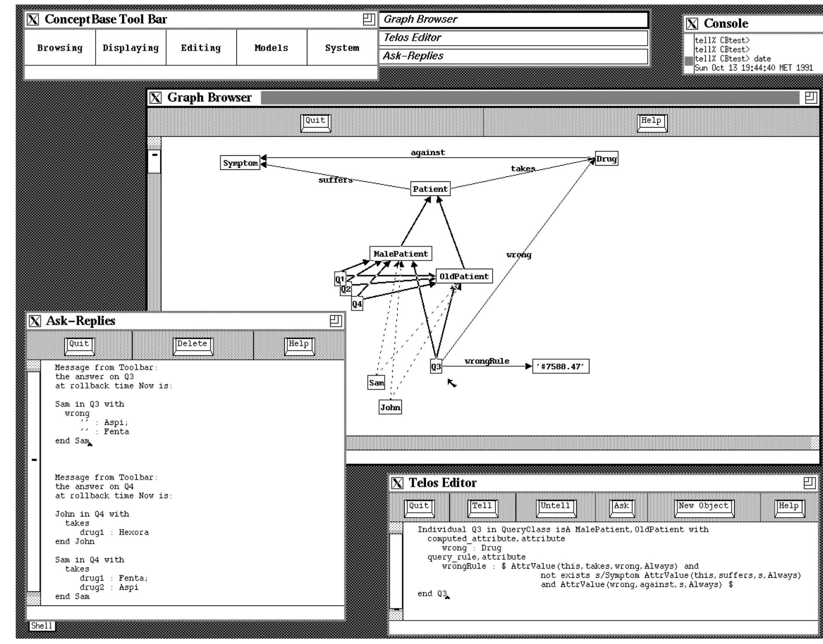Click the X icon of ConceptBase Tool Bar
823x644 pixels.
33,19
